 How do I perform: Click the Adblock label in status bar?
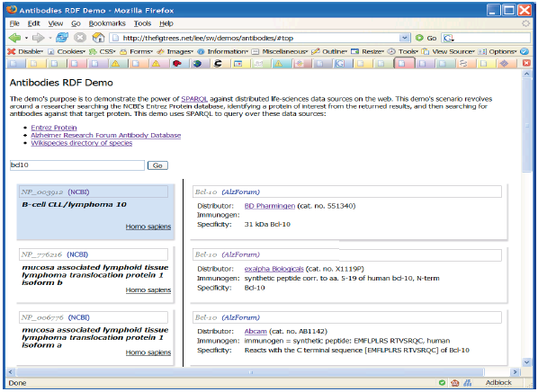[x=498, y=382]
